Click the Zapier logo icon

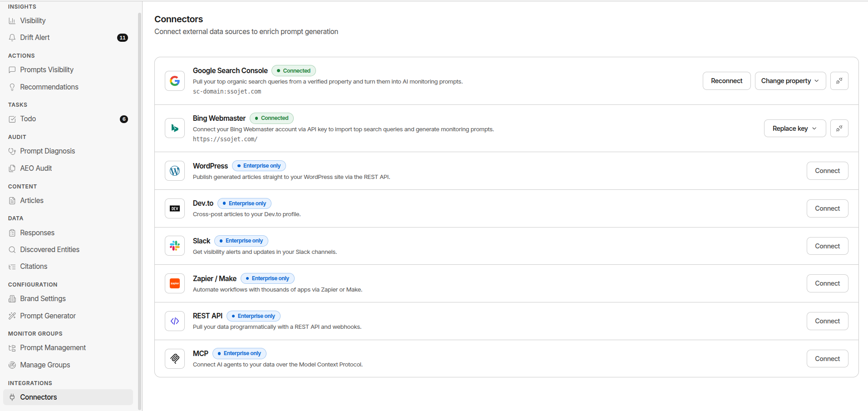click(175, 283)
